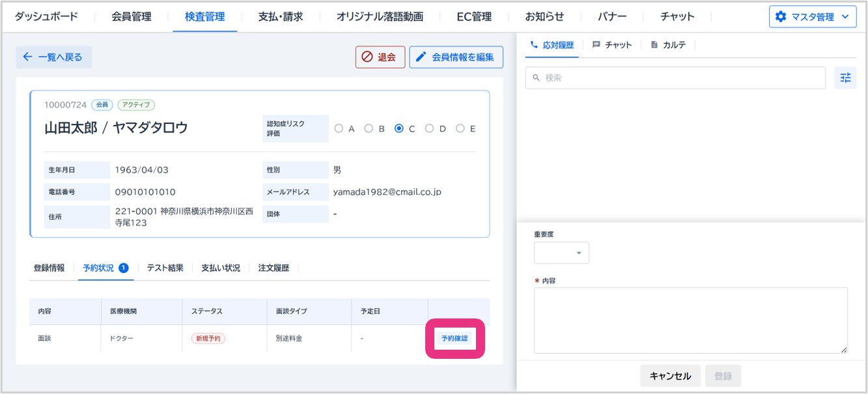
Task: Select risk rating D radio button
Action: (429, 129)
